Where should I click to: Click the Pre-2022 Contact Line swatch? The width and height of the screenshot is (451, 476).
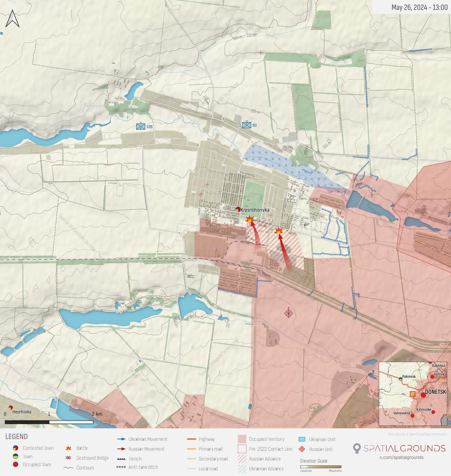pos(242,449)
